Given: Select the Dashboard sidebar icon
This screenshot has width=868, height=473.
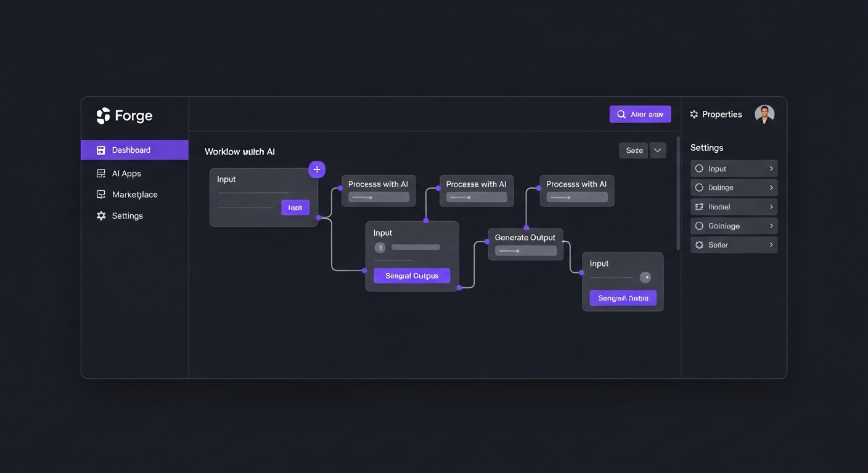Looking at the screenshot, I should coord(100,150).
